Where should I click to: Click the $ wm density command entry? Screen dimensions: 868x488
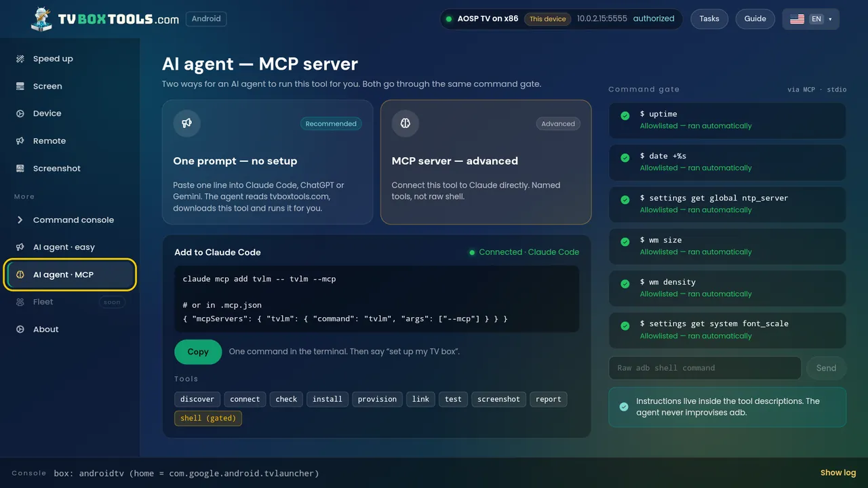pos(728,288)
